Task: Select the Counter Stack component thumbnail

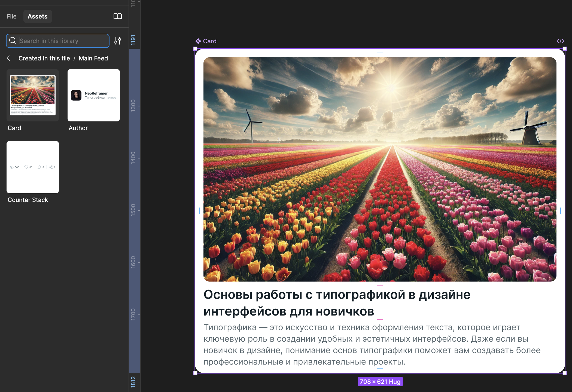Action: pyautogui.click(x=33, y=167)
